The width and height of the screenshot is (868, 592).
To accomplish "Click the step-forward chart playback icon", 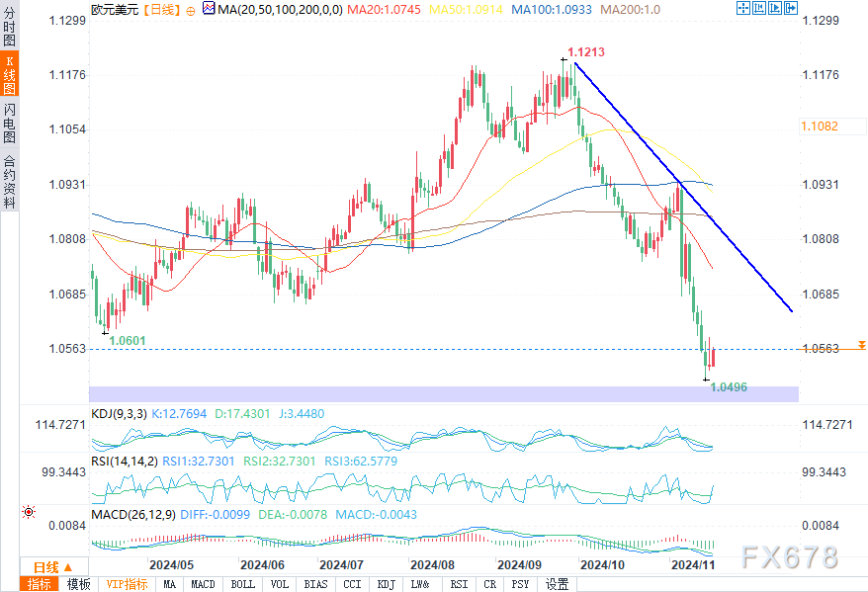I will (x=775, y=8).
